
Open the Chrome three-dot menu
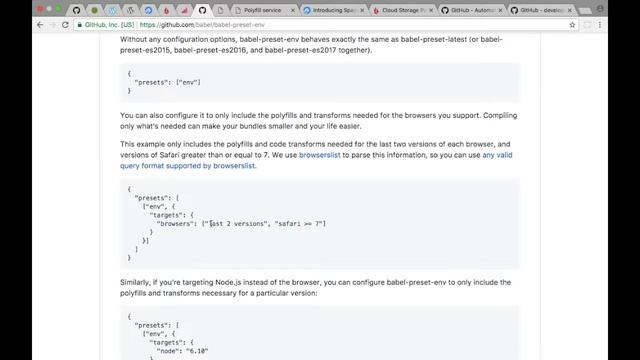coord(600,25)
